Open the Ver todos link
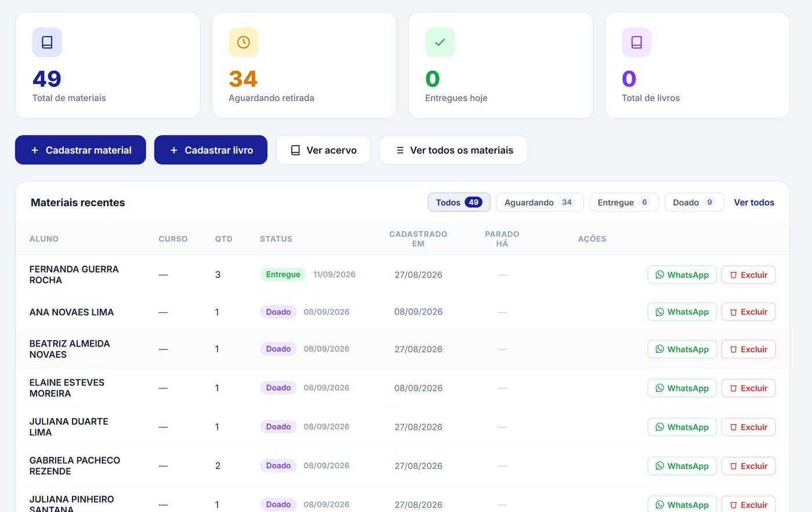The height and width of the screenshot is (512, 812). [754, 202]
